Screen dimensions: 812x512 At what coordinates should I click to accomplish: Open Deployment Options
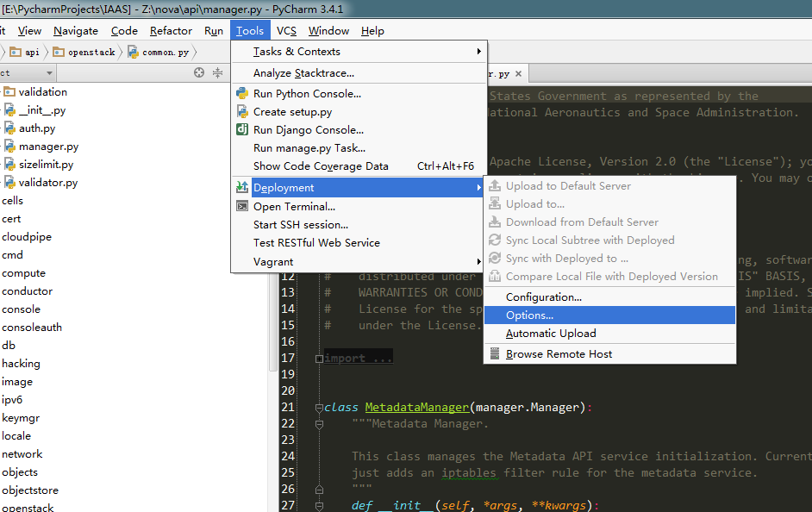610,315
